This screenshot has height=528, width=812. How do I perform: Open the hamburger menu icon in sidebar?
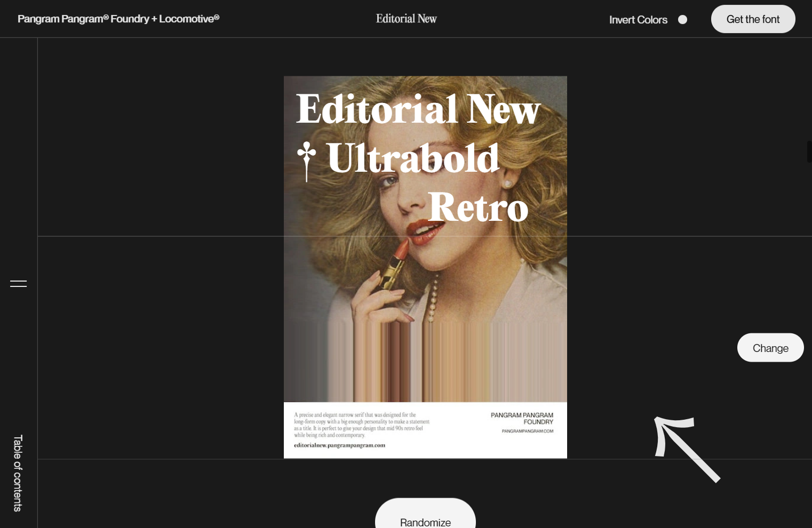18,283
